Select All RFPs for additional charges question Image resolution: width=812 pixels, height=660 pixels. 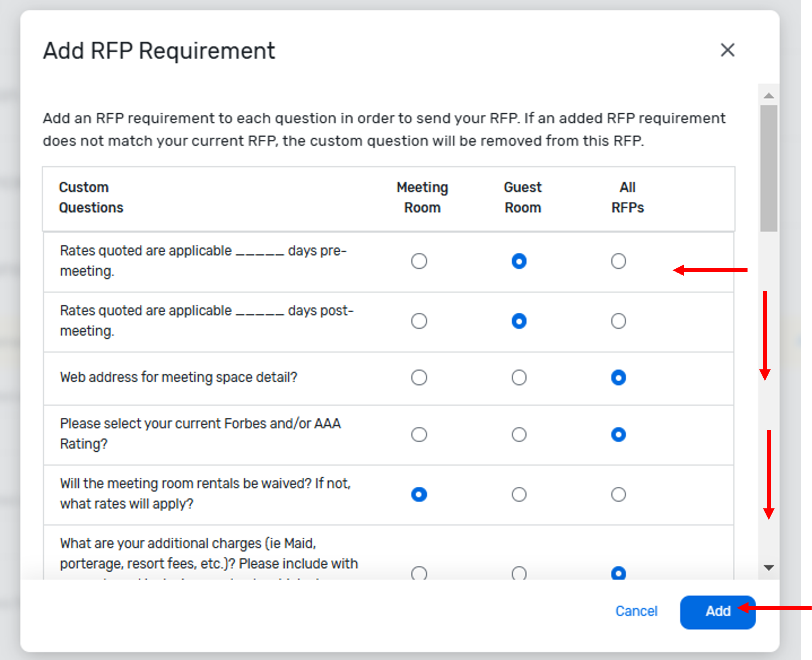pyautogui.click(x=618, y=573)
